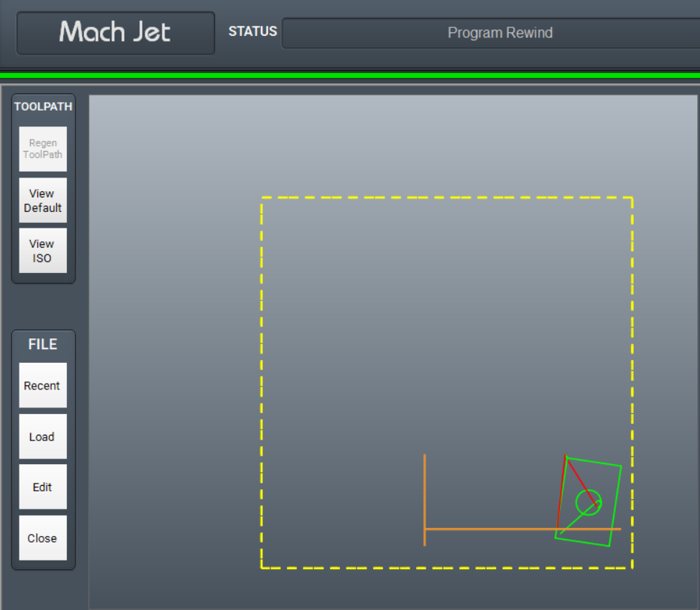This screenshot has width=700, height=610.
Task: Click the green circle in toolpath
Action: pos(589,502)
